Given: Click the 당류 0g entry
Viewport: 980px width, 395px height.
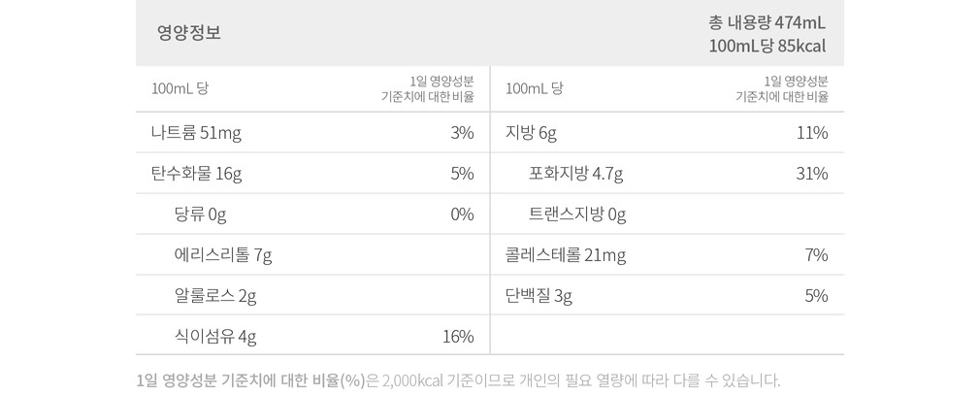Looking at the screenshot, I should click(200, 214).
